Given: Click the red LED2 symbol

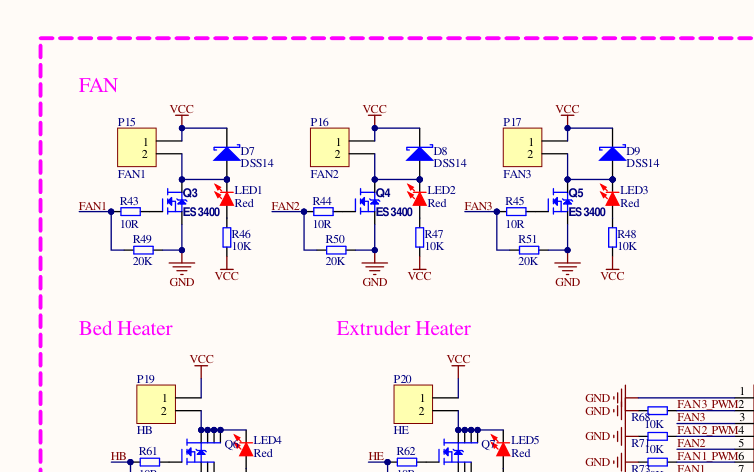Looking at the screenshot, I should click(417, 195).
